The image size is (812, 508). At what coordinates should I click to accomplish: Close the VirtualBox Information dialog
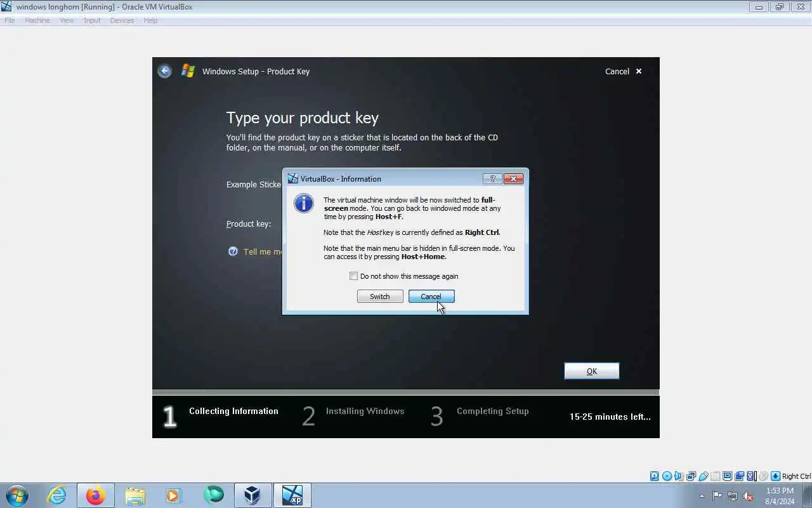point(513,179)
